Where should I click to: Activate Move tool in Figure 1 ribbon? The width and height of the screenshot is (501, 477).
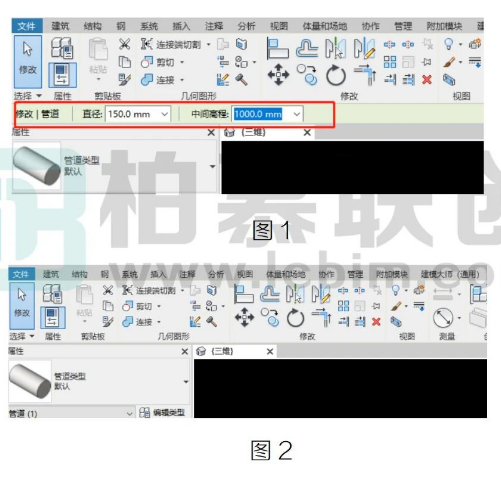(278, 74)
